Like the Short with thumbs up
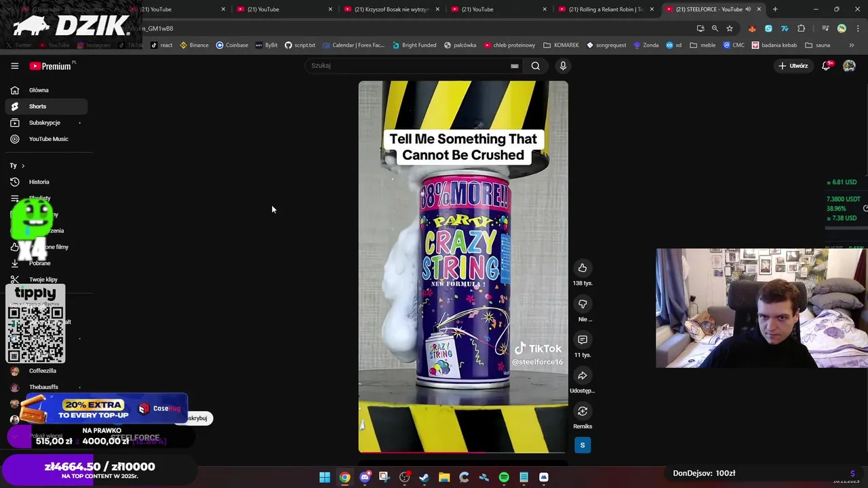The image size is (868, 488). point(583,268)
